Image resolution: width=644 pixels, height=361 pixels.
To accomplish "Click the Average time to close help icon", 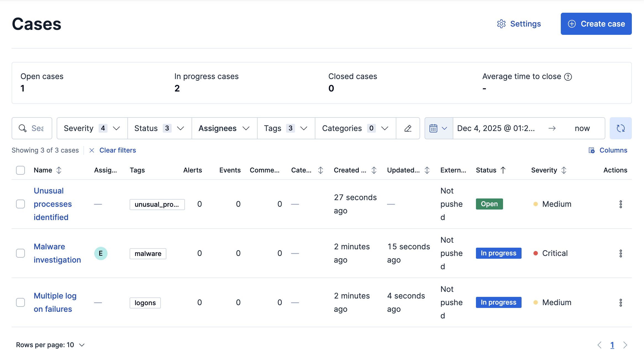I will click(x=568, y=77).
